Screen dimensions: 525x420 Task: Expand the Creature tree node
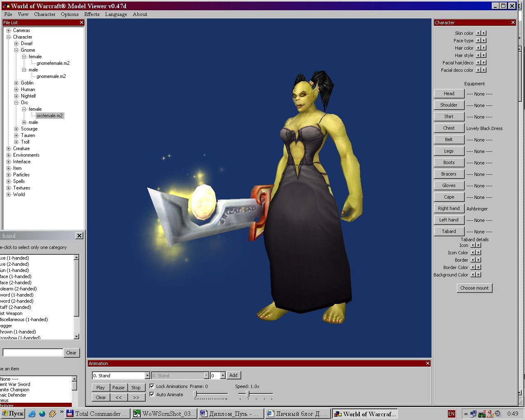(8, 148)
